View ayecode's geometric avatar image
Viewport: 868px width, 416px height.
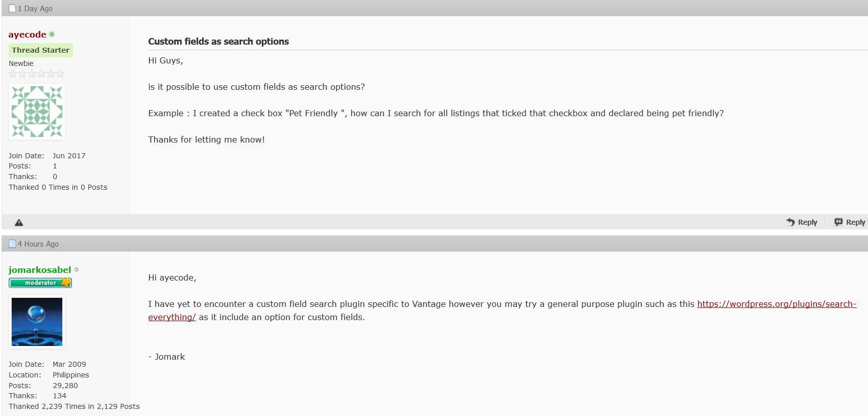[x=37, y=112]
